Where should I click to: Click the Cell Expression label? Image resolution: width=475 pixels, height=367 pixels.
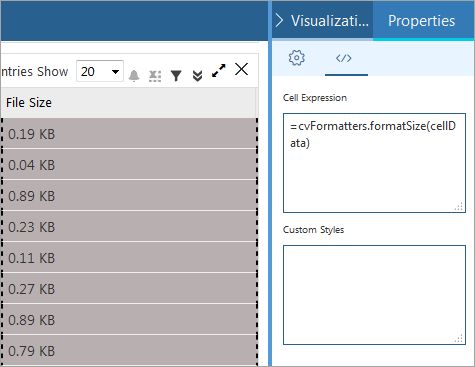coord(315,98)
